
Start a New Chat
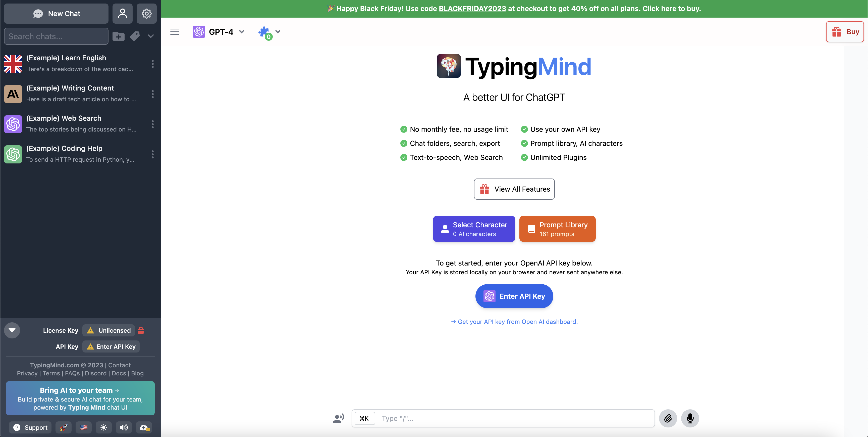pyautogui.click(x=56, y=14)
